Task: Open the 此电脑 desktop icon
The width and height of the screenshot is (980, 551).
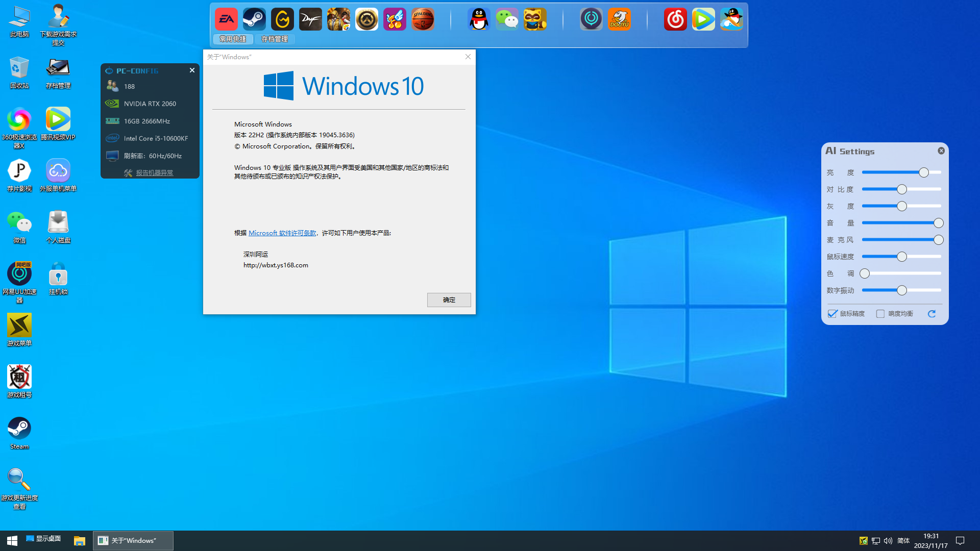Action: (x=19, y=21)
